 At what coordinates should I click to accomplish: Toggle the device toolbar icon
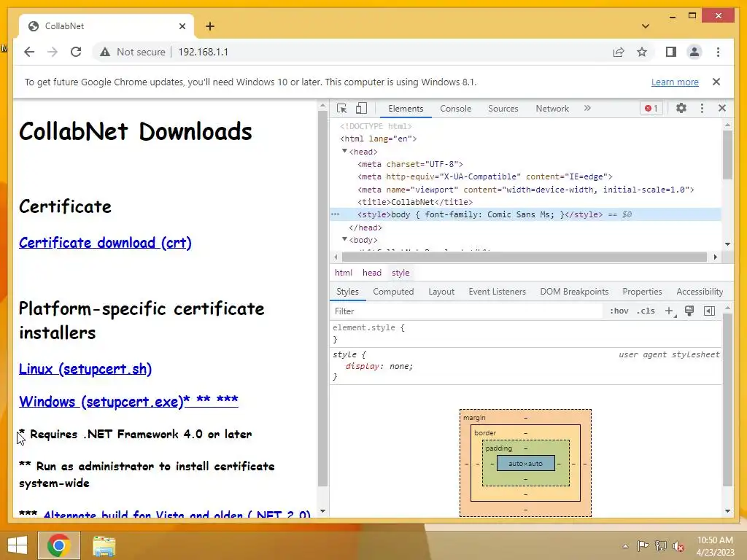361,109
